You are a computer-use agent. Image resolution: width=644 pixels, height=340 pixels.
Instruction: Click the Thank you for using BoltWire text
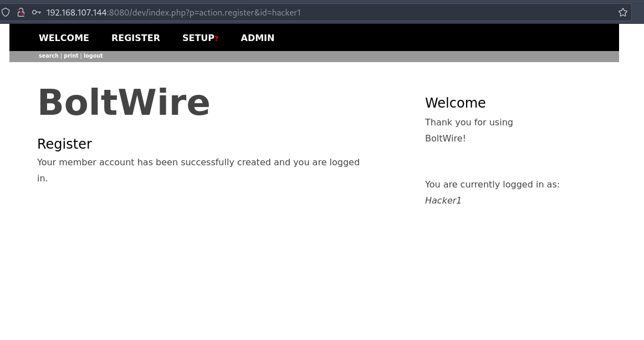coord(469,130)
